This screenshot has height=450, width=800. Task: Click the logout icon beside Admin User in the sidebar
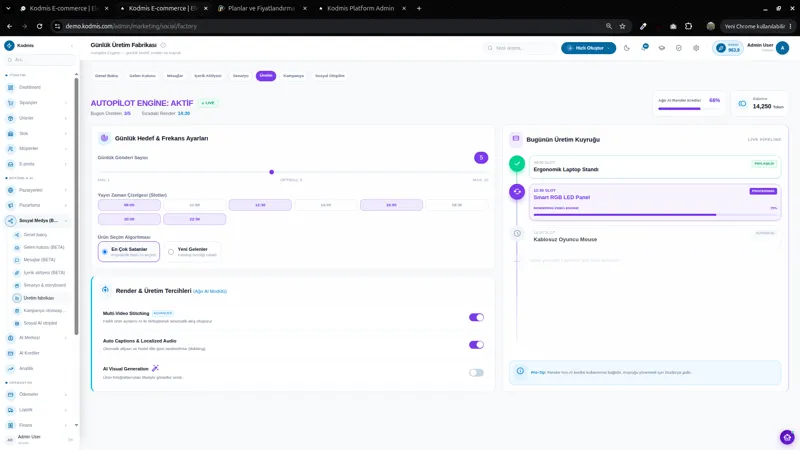[70, 439]
